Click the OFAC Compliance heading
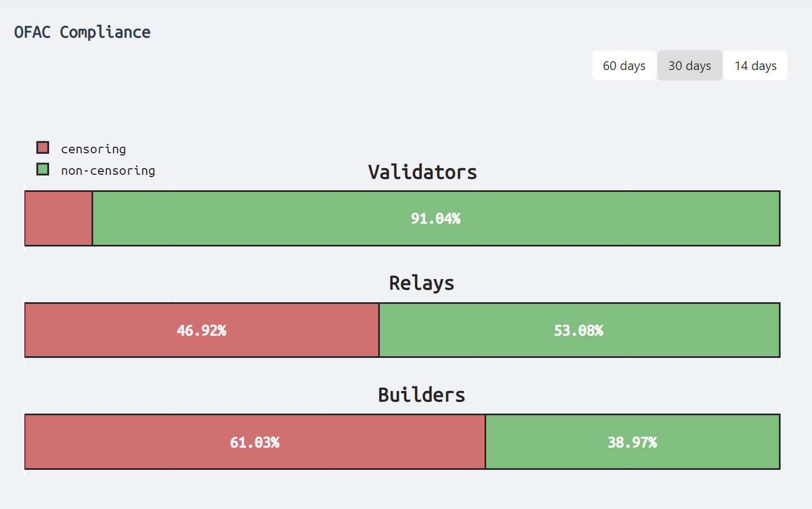The height and width of the screenshot is (509, 812). pyautogui.click(x=82, y=32)
